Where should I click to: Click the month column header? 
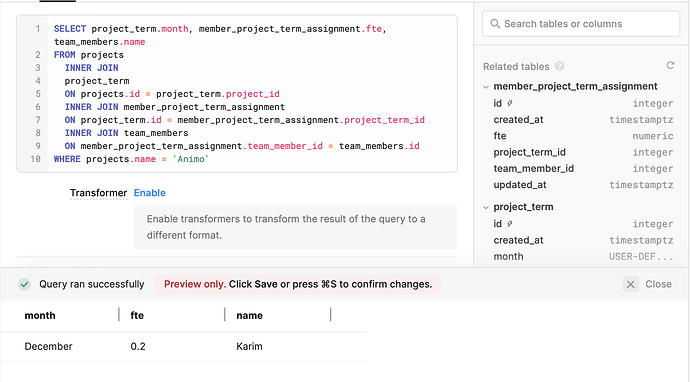pyautogui.click(x=40, y=316)
